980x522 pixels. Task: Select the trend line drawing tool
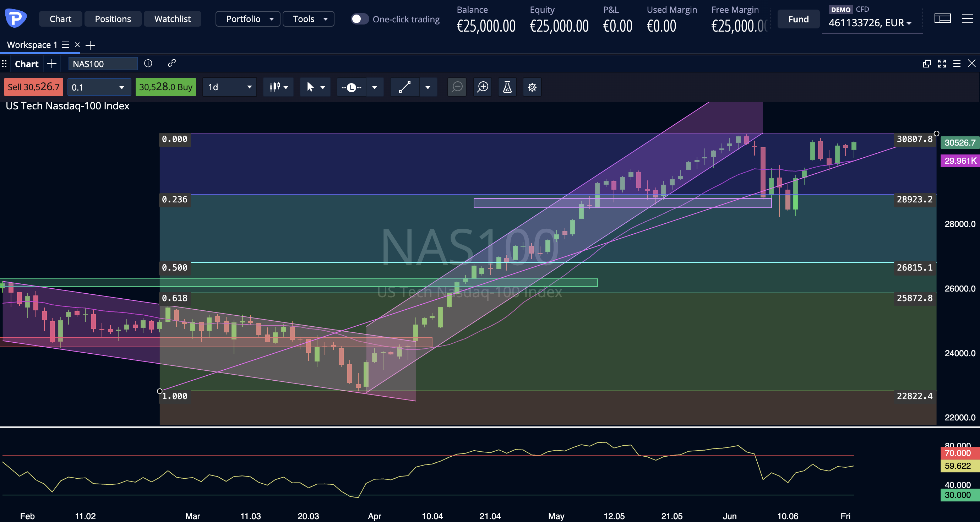[404, 87]
